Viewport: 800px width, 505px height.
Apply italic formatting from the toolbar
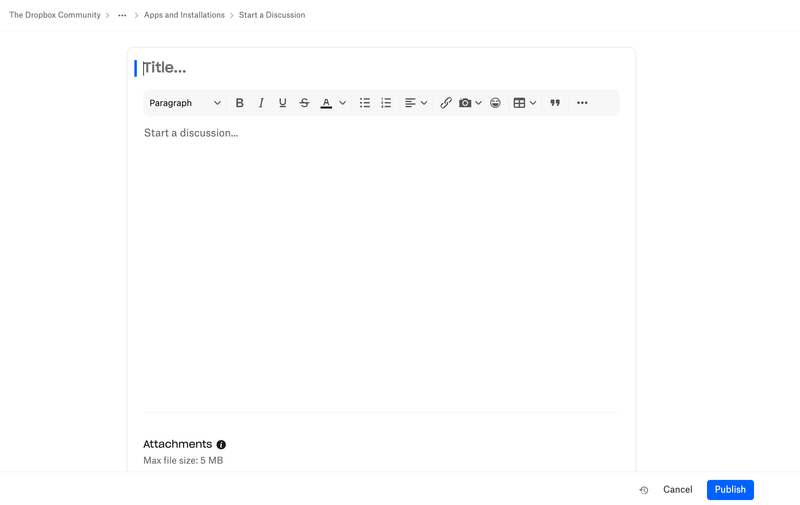[261, 103]
